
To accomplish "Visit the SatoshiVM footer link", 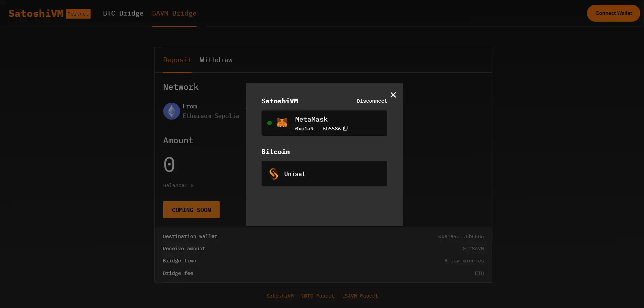I will click(x=280, y=296).
